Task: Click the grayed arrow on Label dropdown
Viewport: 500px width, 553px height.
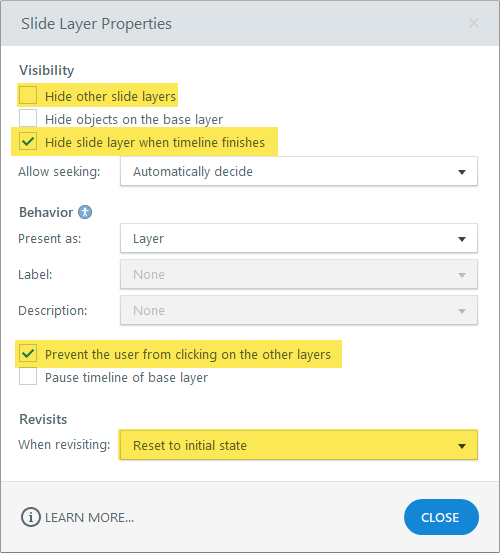Action: tap(462, 275)
